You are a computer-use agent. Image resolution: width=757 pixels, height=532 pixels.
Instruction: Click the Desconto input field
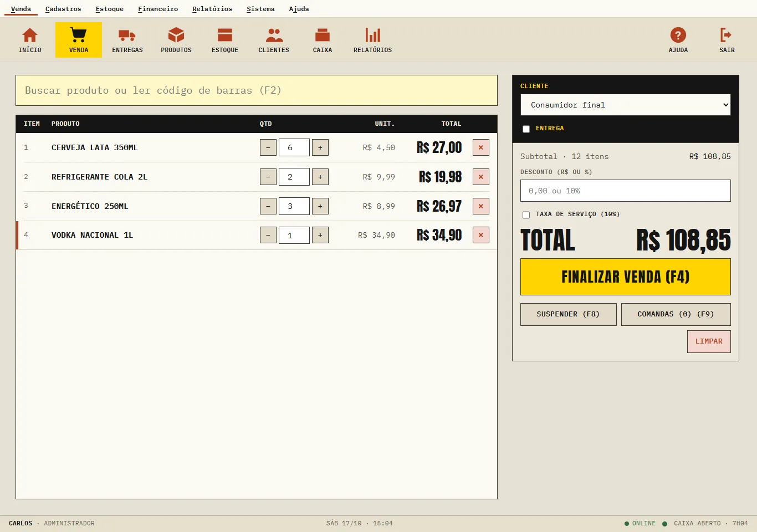[626, 191]
